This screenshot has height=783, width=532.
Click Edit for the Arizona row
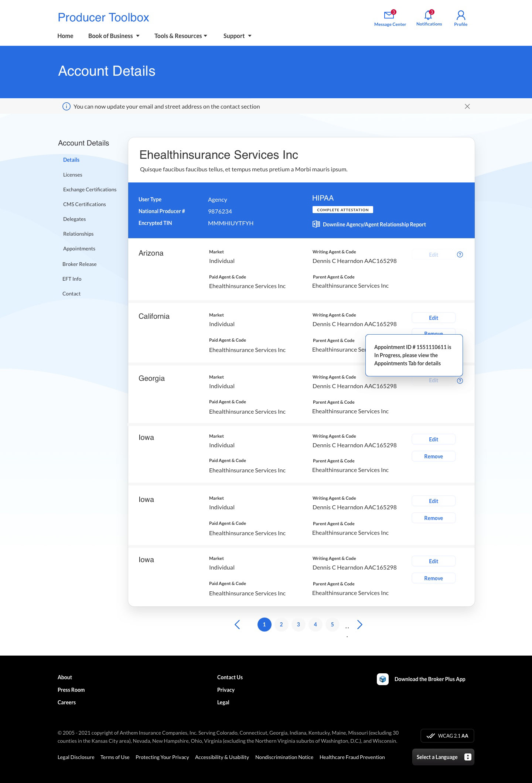click(x=434, y=254)
